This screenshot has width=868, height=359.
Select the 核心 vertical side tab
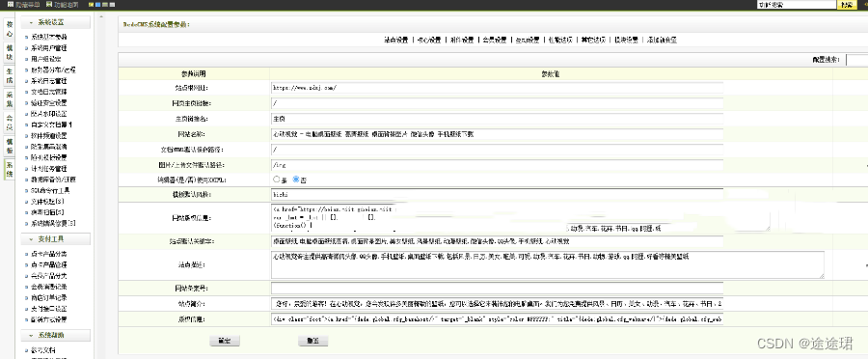(10, 29)
